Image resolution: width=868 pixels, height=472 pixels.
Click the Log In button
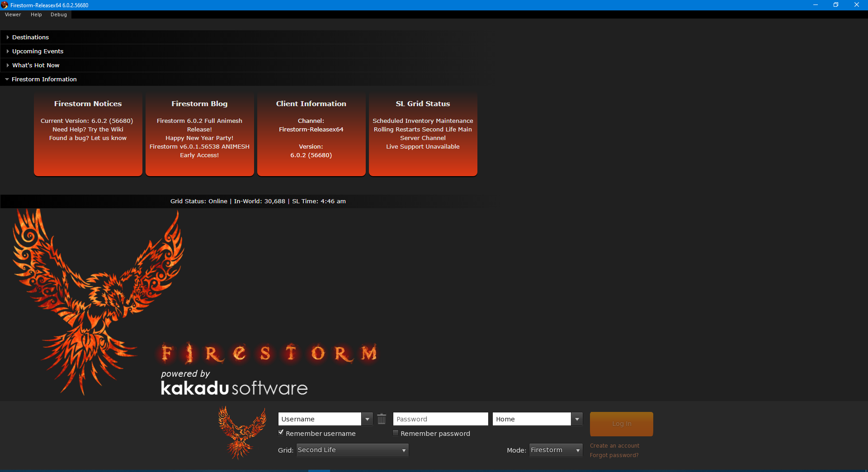621,424
